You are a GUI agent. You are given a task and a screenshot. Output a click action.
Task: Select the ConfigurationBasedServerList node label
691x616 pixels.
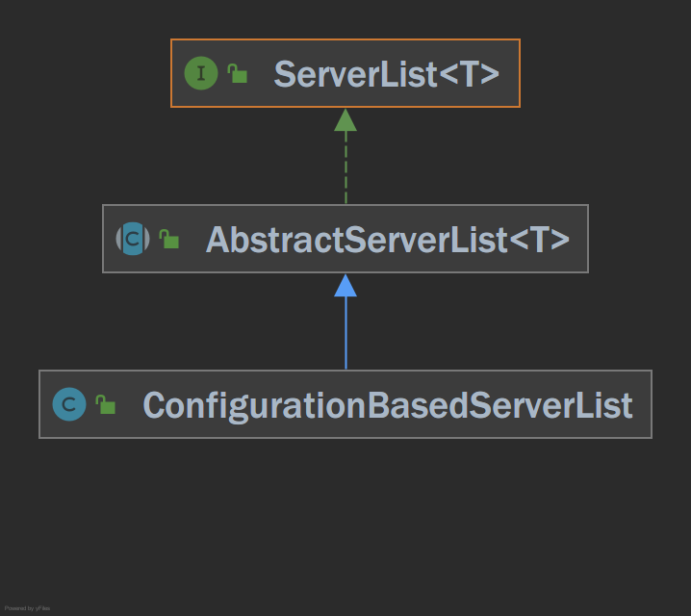pos(388,405)
